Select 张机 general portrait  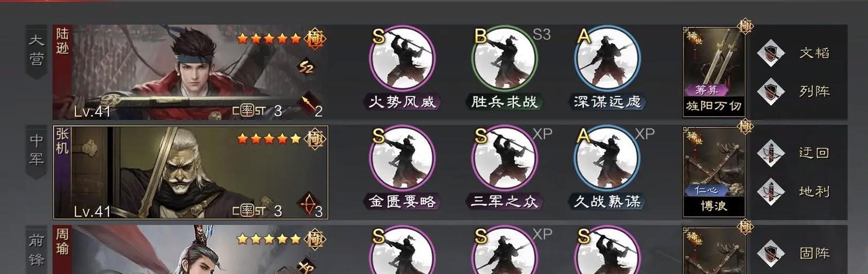click(x=191, y=172)
